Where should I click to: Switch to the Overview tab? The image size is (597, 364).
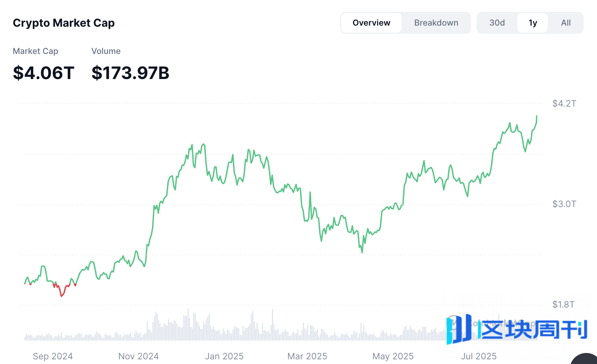pyautogui.click(x=371, y=23)
